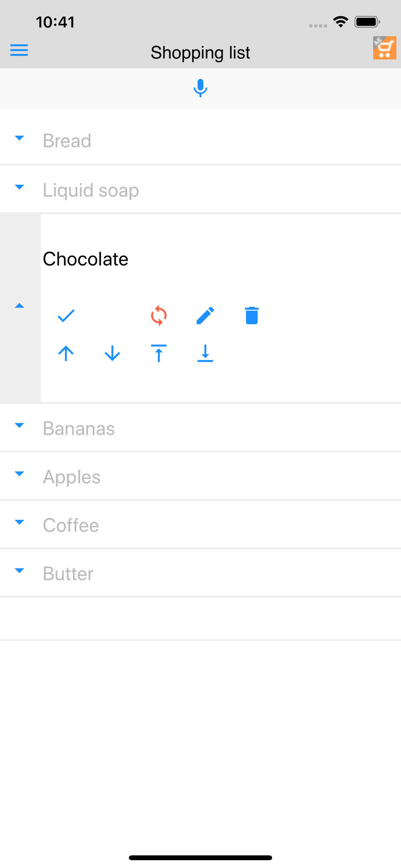The image size is (401, 868).
Task: Mark Chocolate as bought with the checkmark
Action: click(66, 316)
